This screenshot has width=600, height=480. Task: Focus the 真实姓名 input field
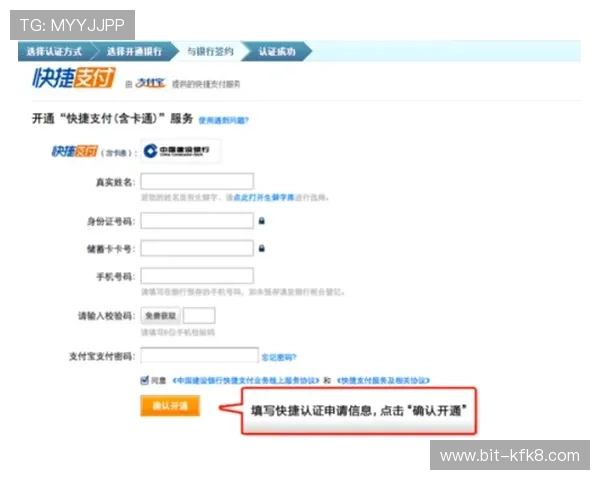pos(197,181)
